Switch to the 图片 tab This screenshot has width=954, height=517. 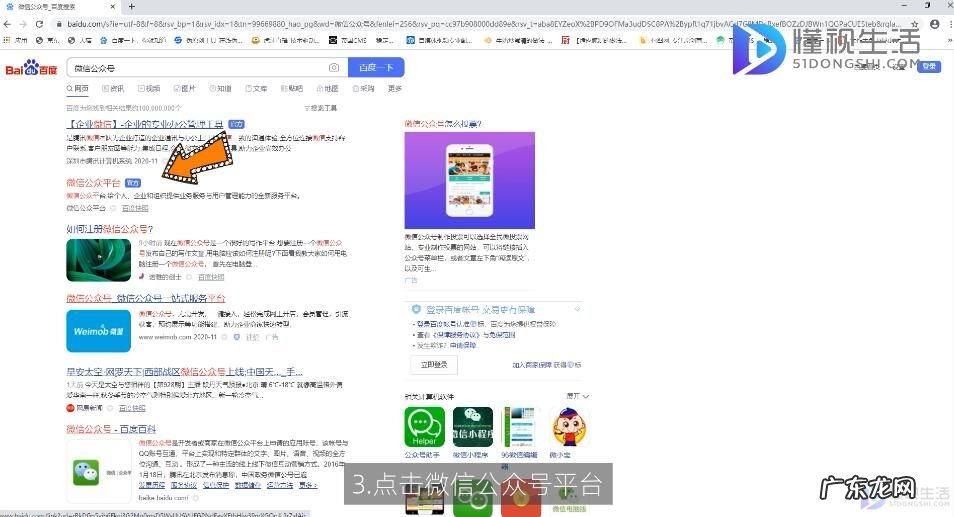(x=185, y=89)
